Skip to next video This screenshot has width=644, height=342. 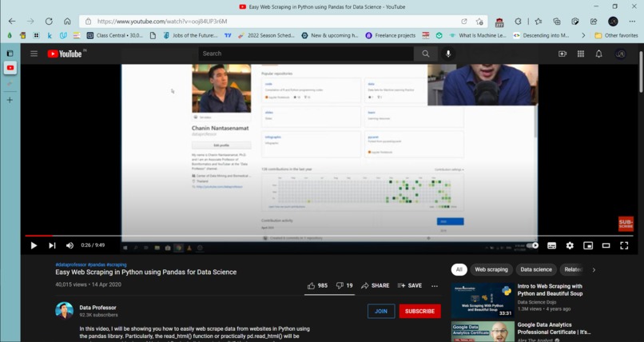coord(52,245)
